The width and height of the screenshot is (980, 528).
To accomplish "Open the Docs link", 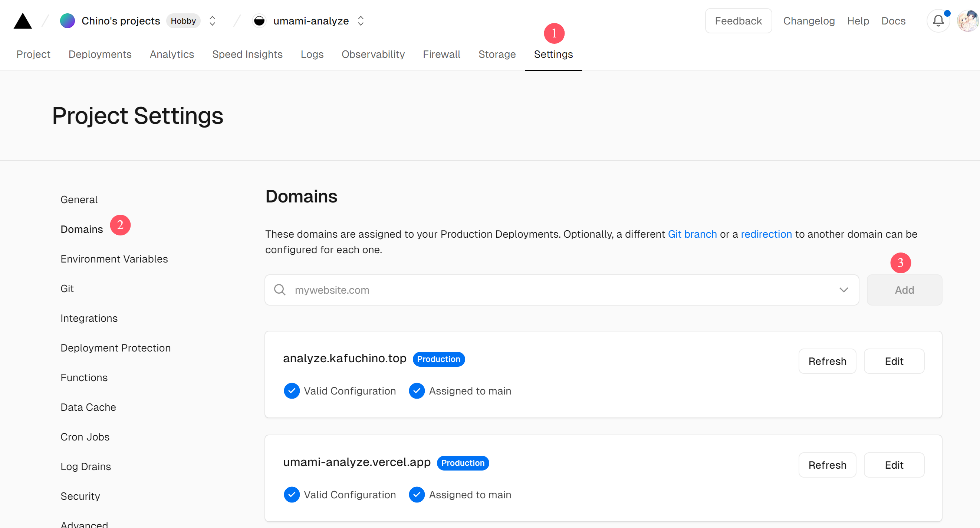I will point(893,21).
